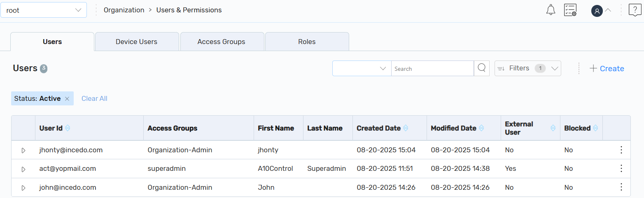The height and width of the screenshot is (198, 644).
Task: Sort table by User Id column
Action: coord(68,128)
